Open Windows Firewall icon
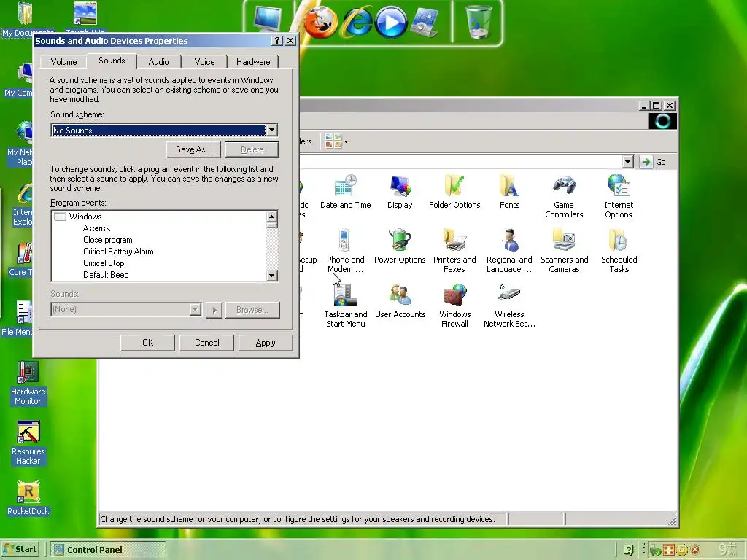Screen dimensions: 747x560 point(454,306)
